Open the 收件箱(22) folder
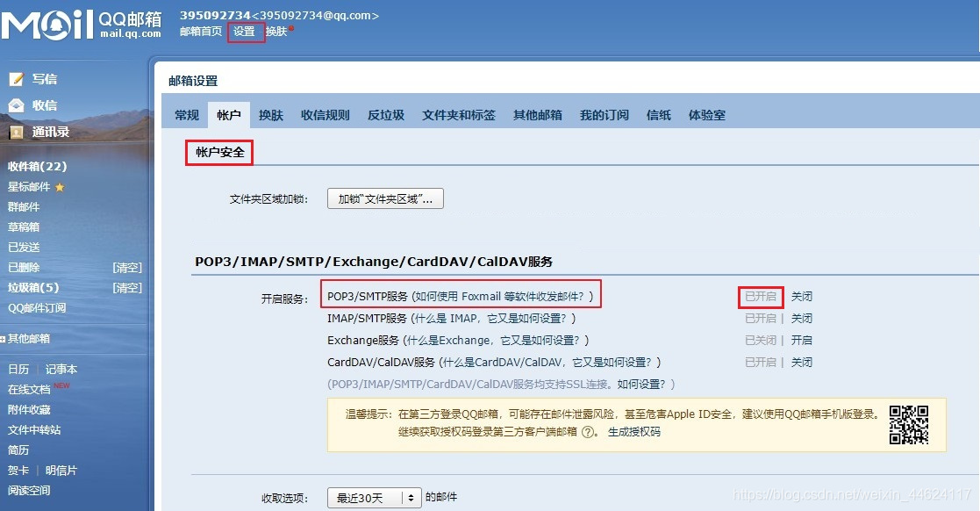This screenshot has width=980, height=511. click(37, 166)
